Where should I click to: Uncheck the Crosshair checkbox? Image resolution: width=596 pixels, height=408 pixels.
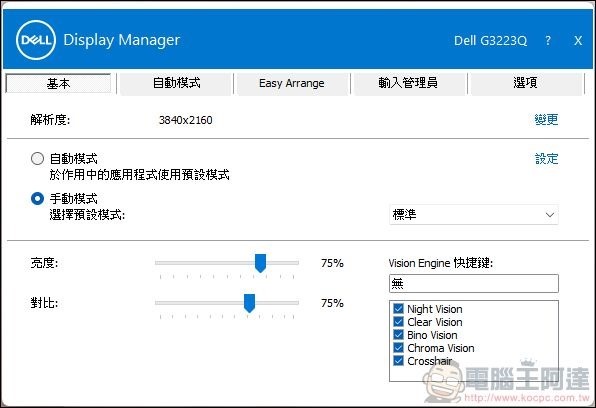pyautogui.click(x=398, y=360)
